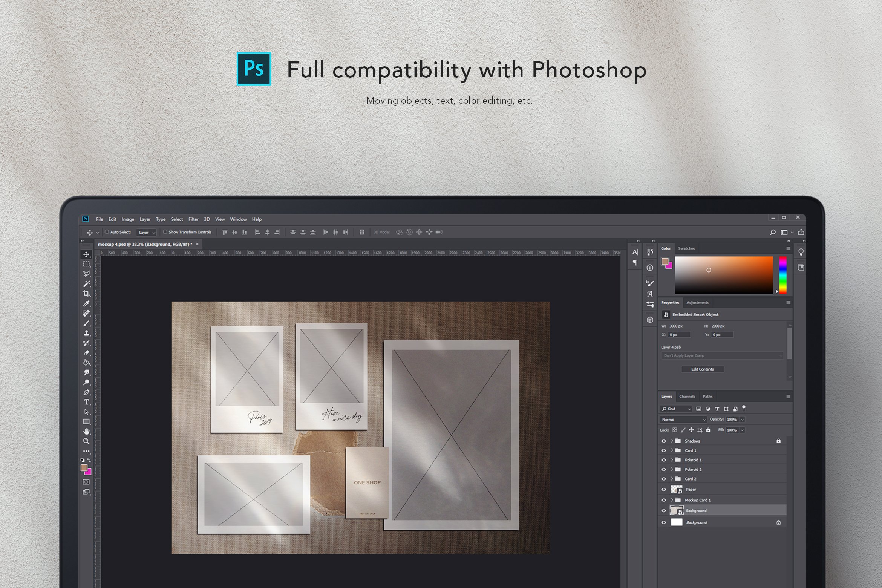This screenshot has width=882, height=588.
Task: Expand the Shadows layer group
Action: (672, 441)
